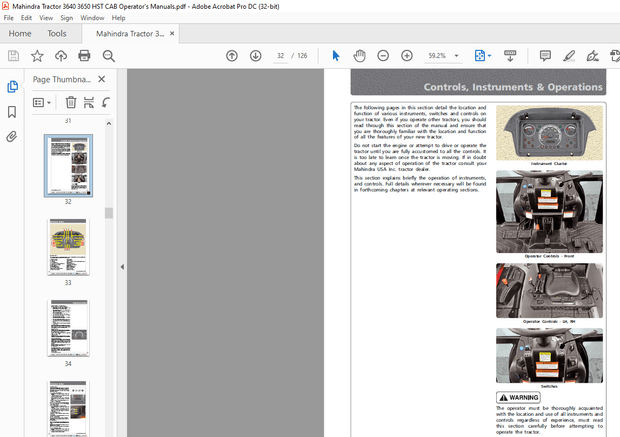Image resolution: width=620 pixels, height=437 pixels.
Task: Toggle the Page Thumbnails panel icon
Action: coord(12,87)
